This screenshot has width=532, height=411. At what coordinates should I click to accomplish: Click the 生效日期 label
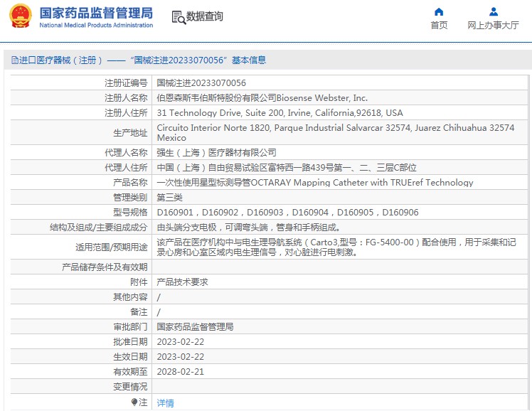point(130,357)
